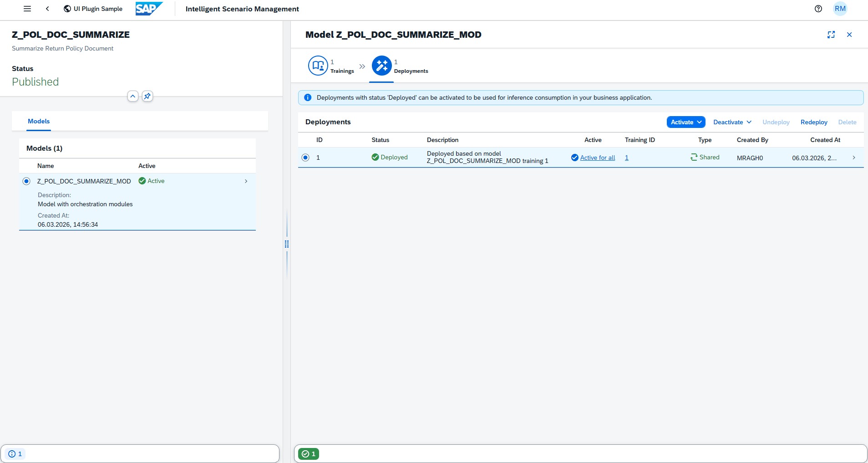
Task: Select the Deployments step icon
Action: [382, 66]
